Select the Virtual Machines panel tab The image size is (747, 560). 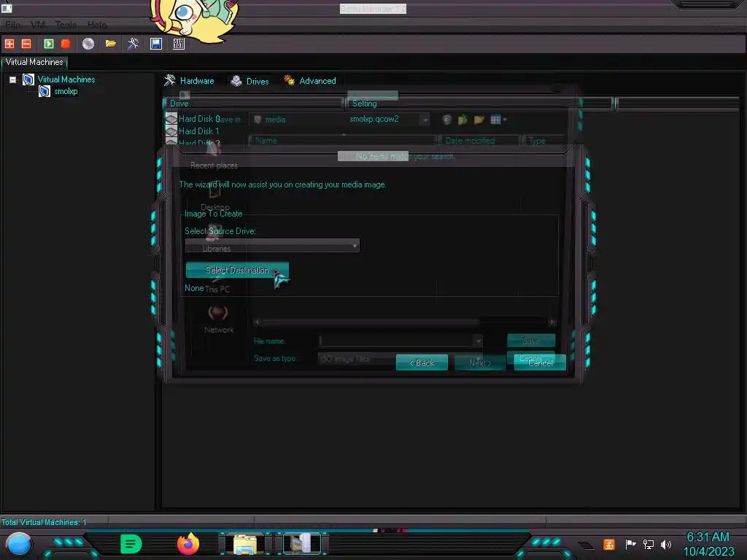pos(34,63)
